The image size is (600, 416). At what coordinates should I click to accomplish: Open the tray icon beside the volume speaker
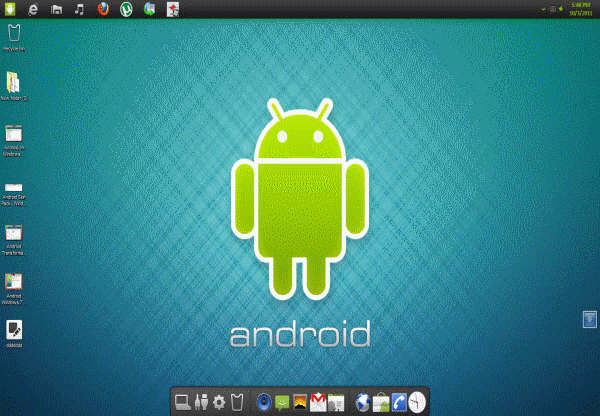pos(553,9)
